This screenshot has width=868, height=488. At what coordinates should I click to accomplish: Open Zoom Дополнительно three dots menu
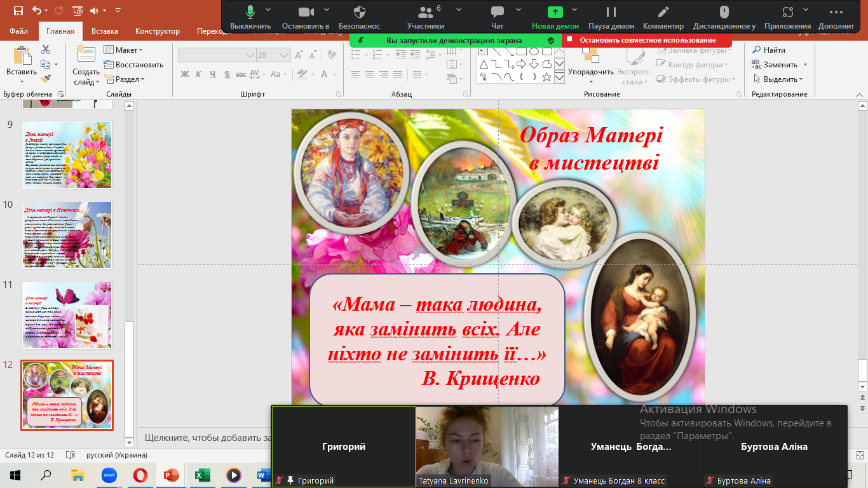[836, 11]
